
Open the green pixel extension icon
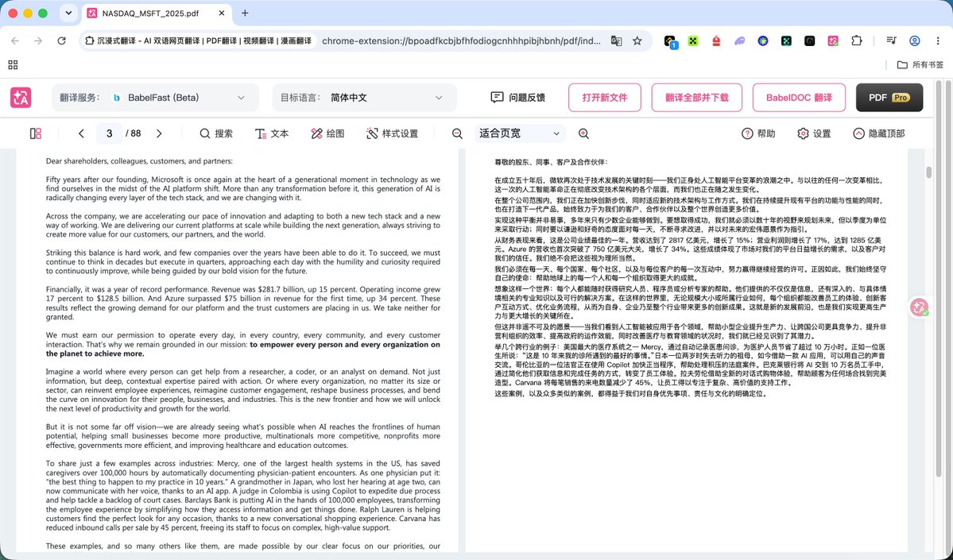[x=693, y=41]
